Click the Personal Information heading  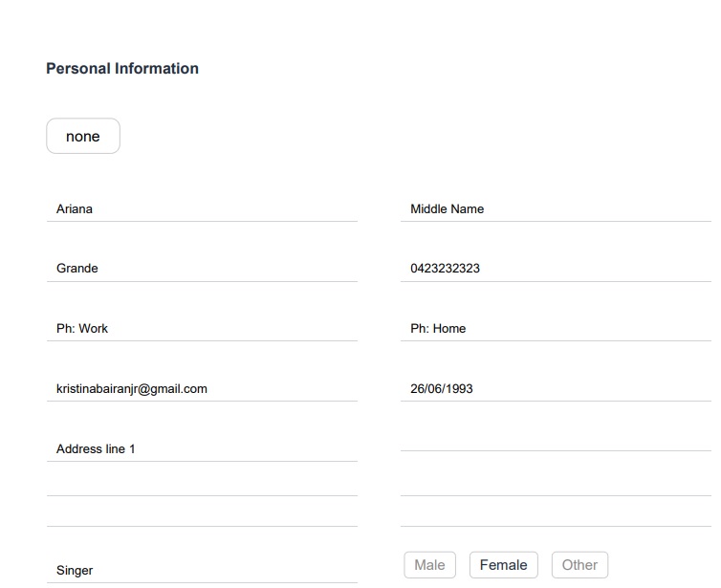point(122,69)
